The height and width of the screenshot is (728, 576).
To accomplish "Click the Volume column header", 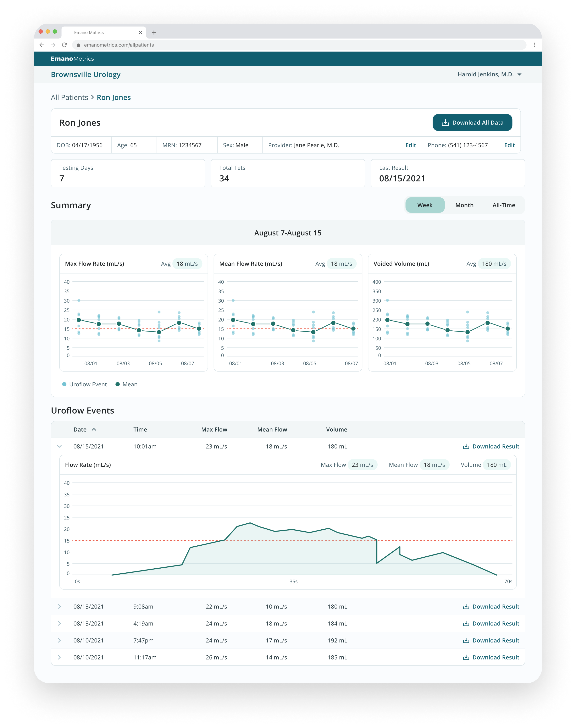I will pyautogui.click(x=337, y=430).
